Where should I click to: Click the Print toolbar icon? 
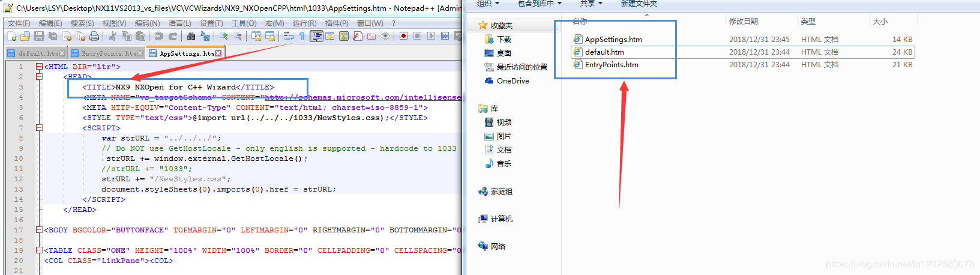click(x=94, y=36)
